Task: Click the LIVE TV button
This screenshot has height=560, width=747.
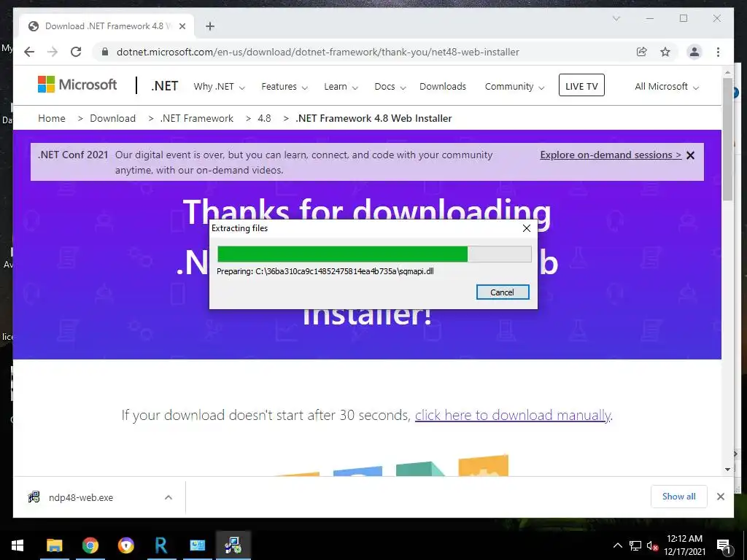Action: click(x=581, y=86)
